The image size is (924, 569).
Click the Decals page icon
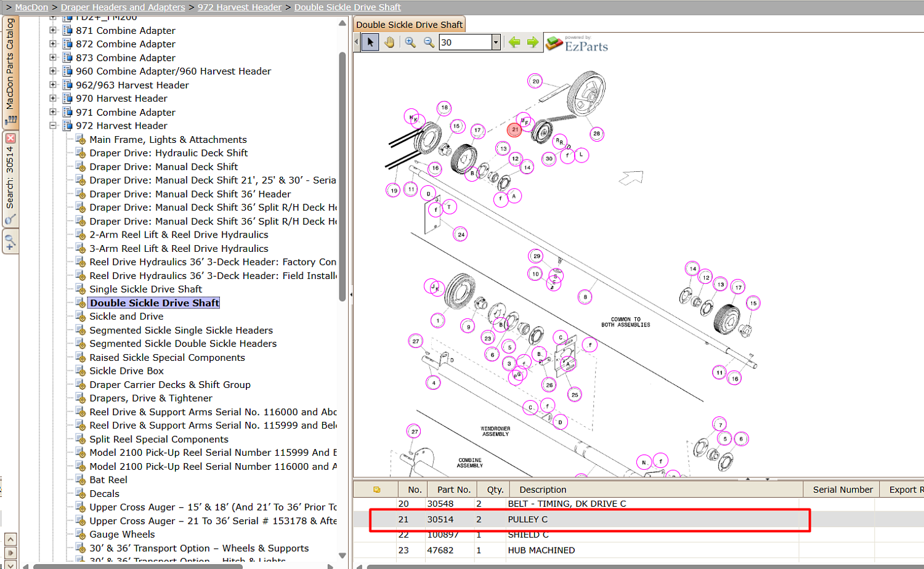pyautogui.click(x=81, y=494)
